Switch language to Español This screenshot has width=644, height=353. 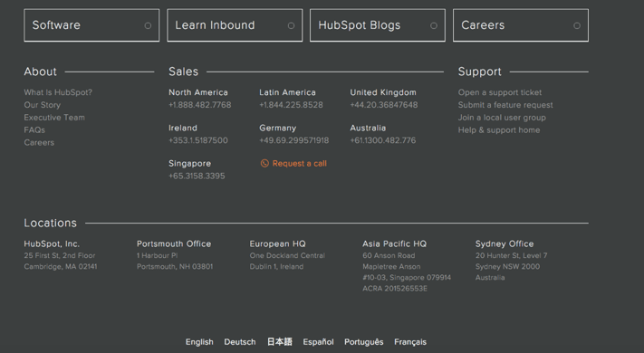point(318,342)
